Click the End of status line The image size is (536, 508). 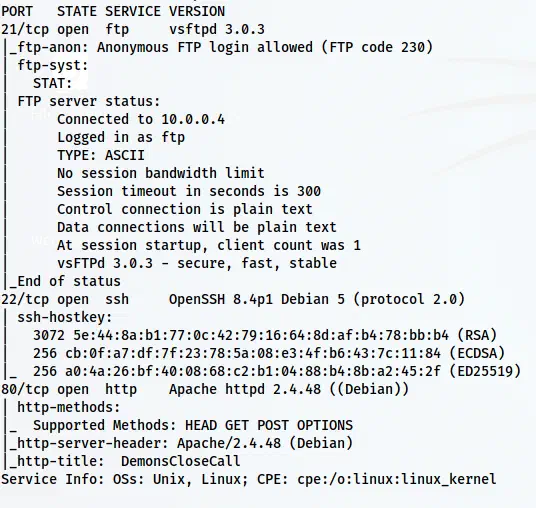click(65, 281)
